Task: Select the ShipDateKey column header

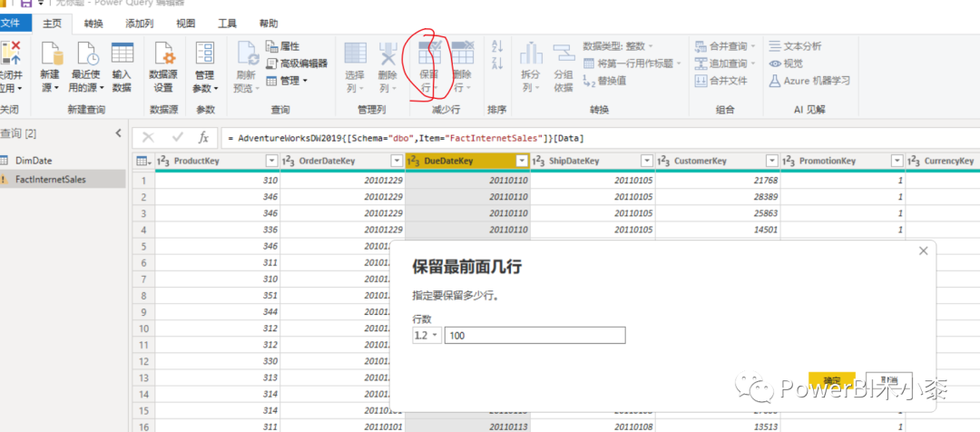Action: point(573,161)
